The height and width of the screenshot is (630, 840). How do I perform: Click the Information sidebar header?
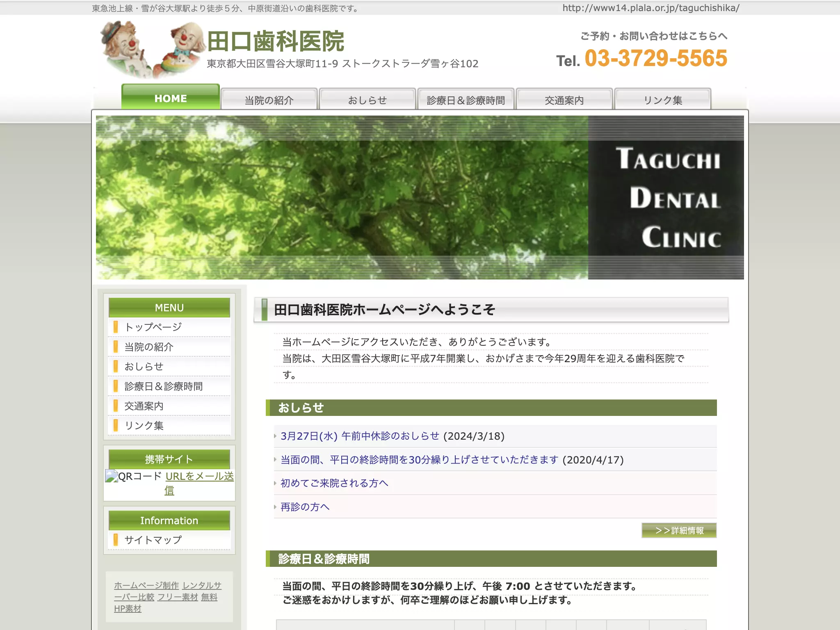[x=169, y=520]
